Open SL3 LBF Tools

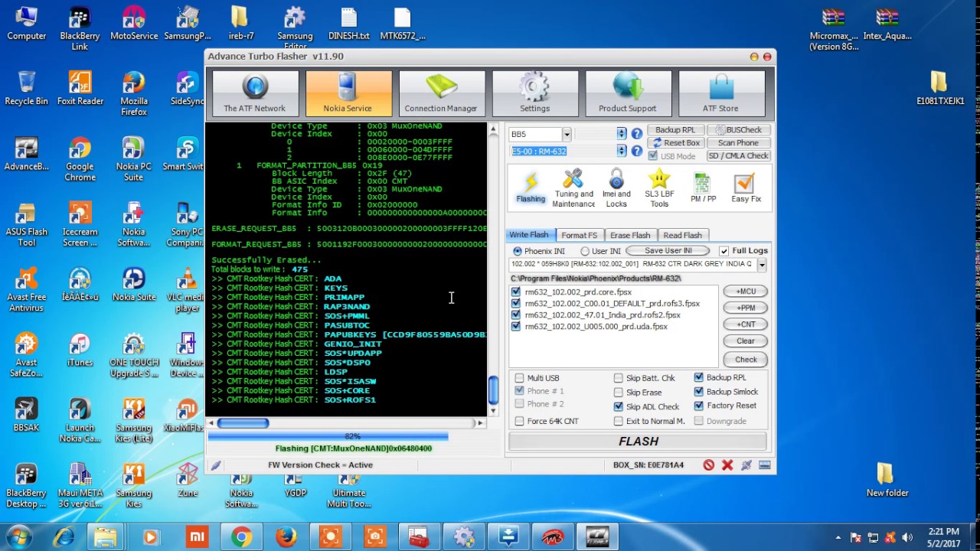pyautogui.click(x=659, y=188)
